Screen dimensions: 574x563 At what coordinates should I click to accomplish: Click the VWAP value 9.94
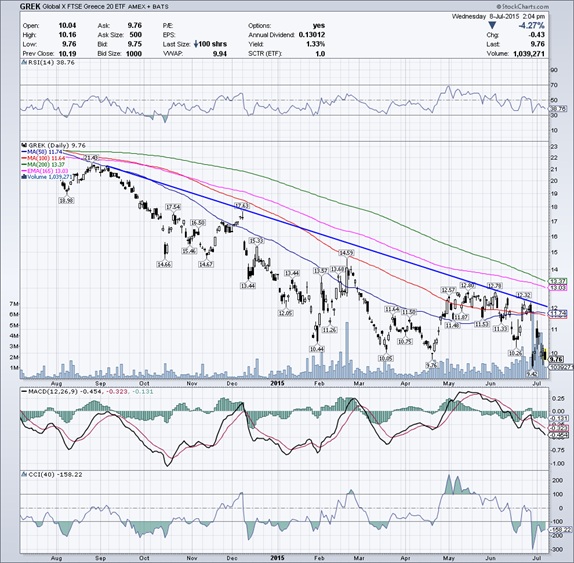point(219,53)
